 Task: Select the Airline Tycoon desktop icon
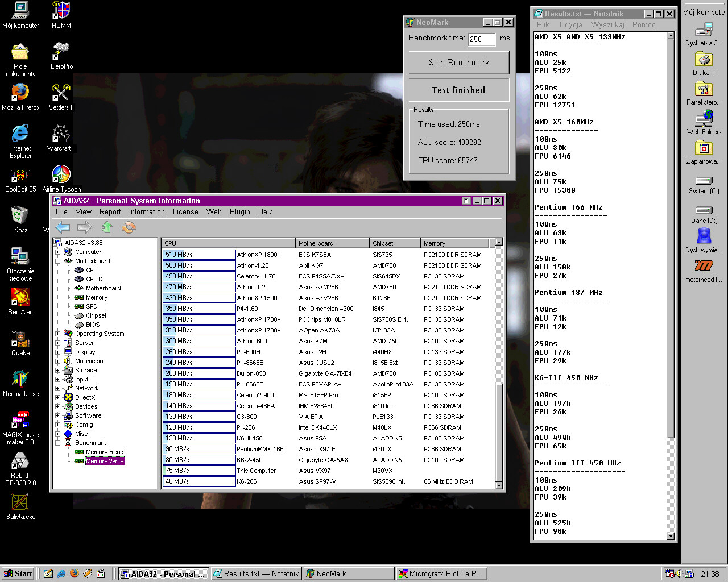click(x=61, y=178)
